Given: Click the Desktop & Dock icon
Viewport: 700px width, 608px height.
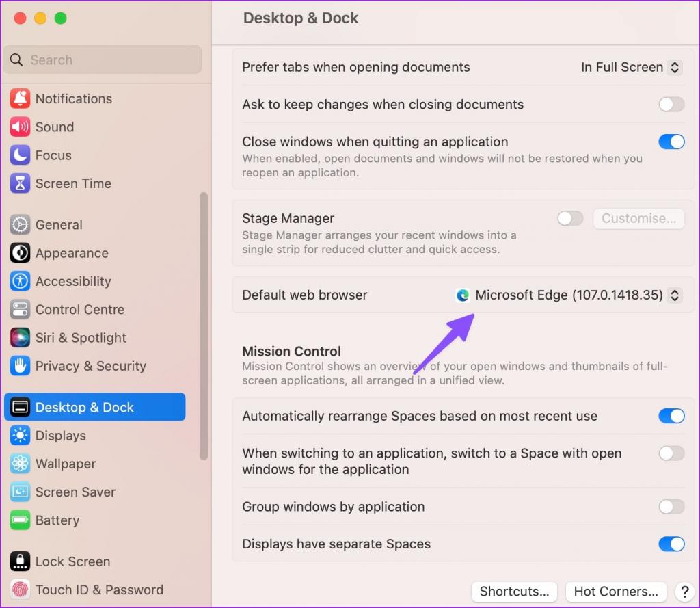Looking at the screenshot, I should tap(20, 407).
